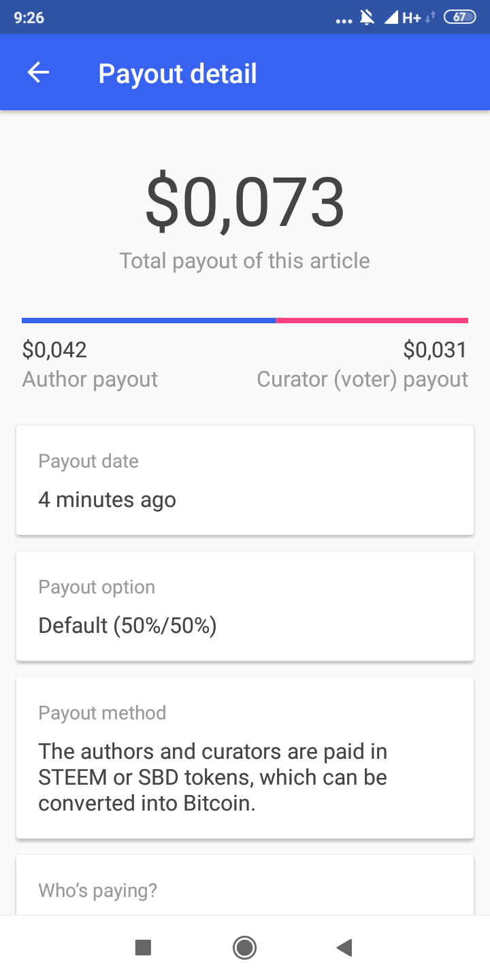Tap the Curator (voter) payout label

(x=362, y=379)
